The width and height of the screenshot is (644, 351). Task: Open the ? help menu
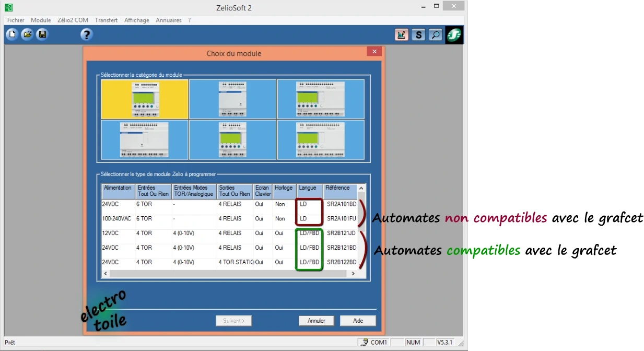[x=190, y=20]
